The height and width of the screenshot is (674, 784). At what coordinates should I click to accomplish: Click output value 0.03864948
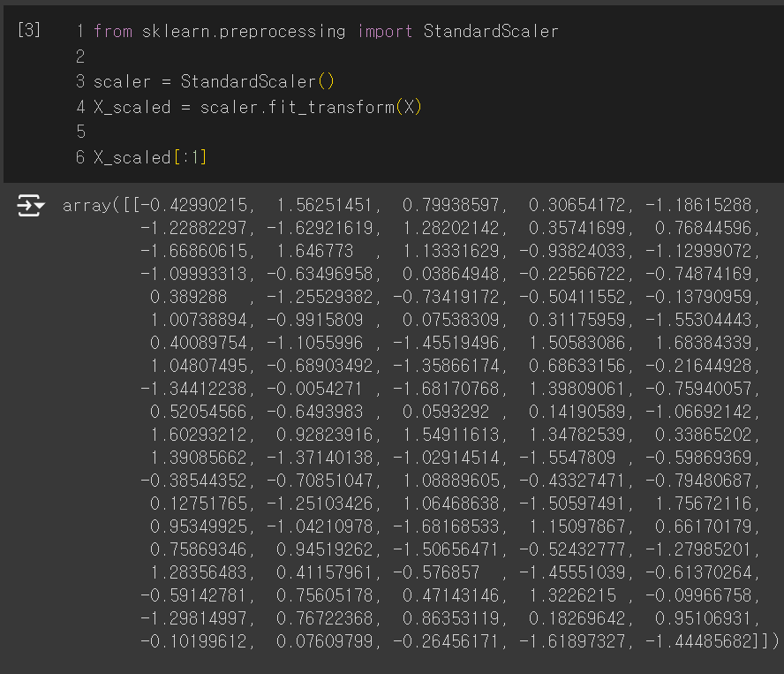451,274
